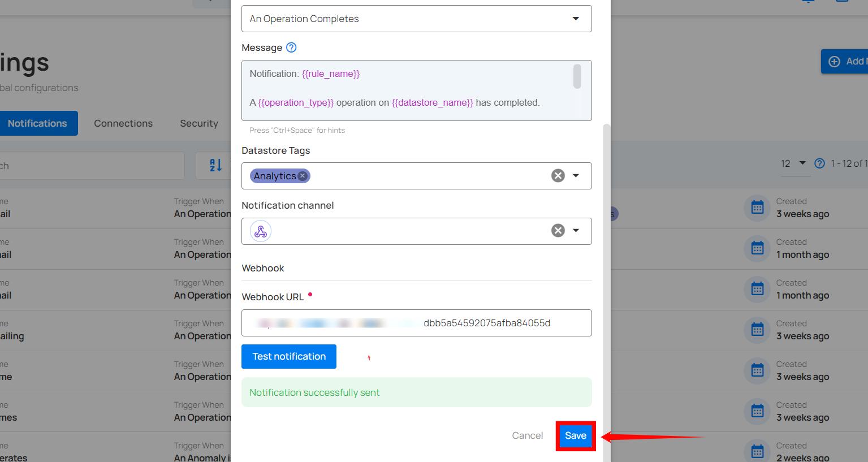Click the {{operation_type}} variable in message
868x462 pixels.
[x=296, y=103]
